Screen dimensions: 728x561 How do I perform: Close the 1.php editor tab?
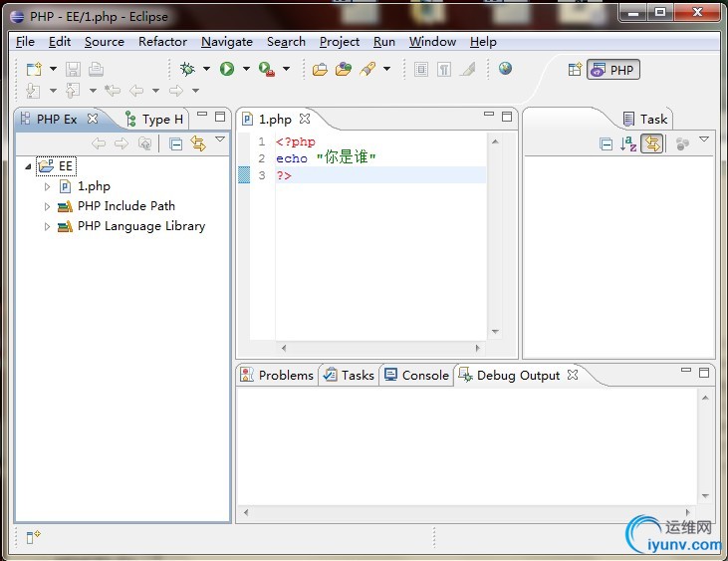[x=305, y=119]
